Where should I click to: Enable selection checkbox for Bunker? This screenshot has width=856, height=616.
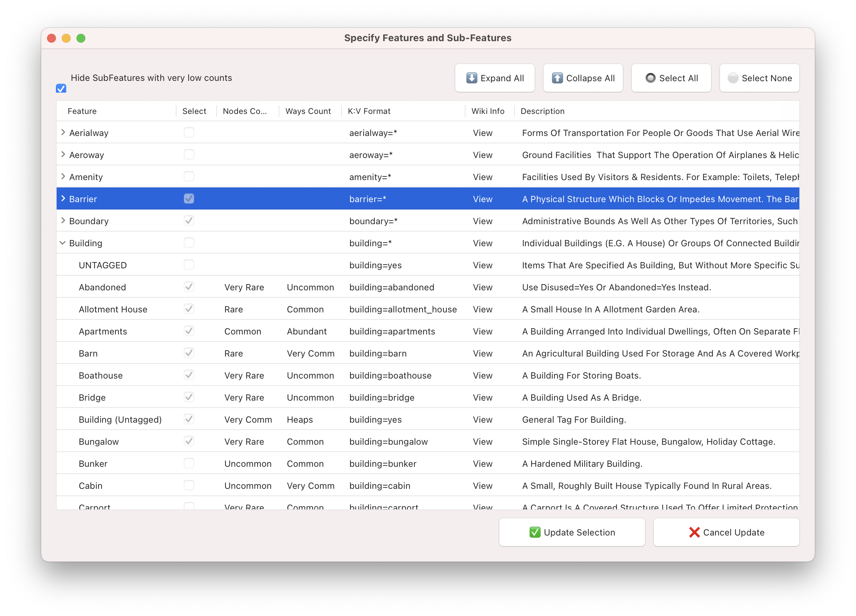[189, 463]
